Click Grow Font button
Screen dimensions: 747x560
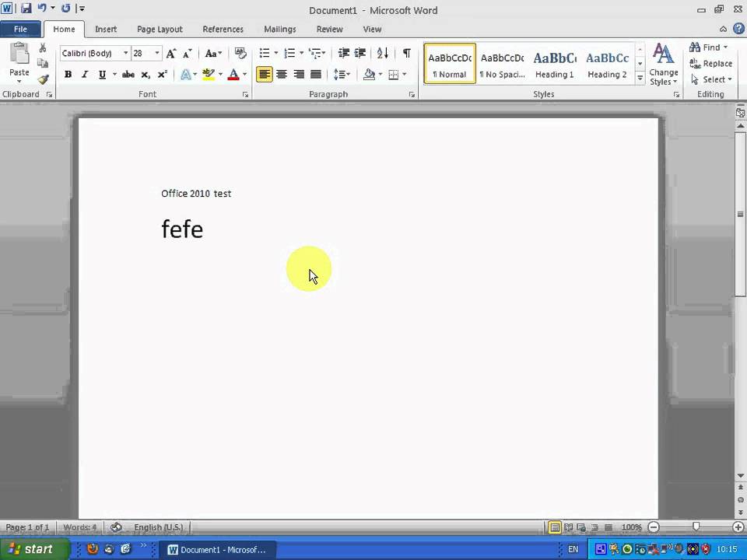(170, 54)
